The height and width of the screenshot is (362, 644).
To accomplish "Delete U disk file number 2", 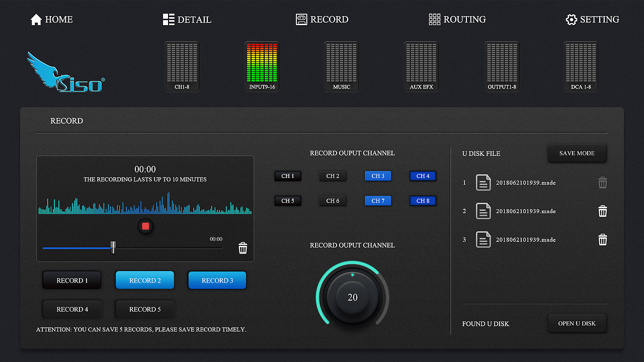I will point(603,211).
